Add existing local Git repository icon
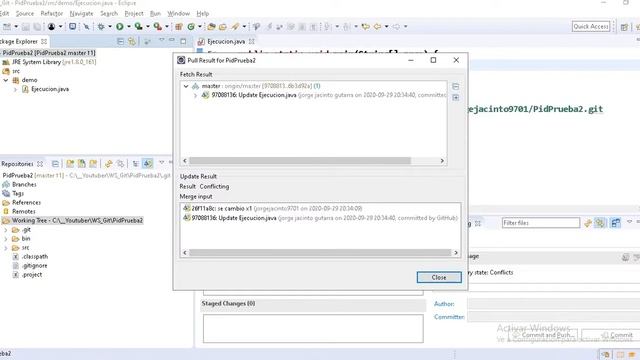640x360 pixels. click(70, 164)
